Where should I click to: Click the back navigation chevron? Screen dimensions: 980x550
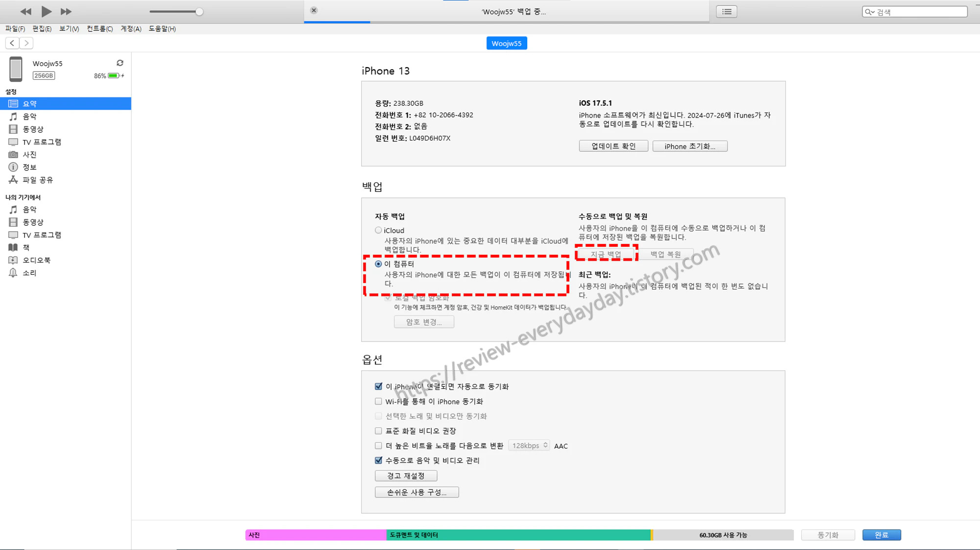12,43
